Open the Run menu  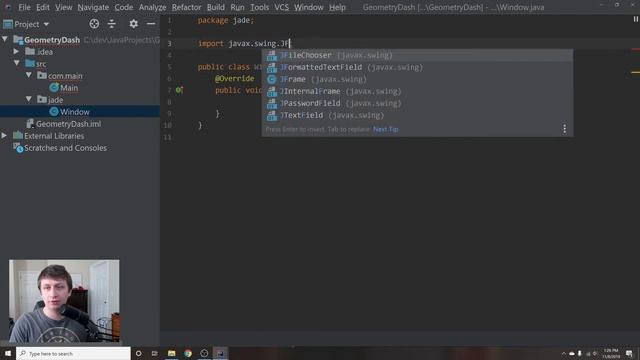point(237,7)
